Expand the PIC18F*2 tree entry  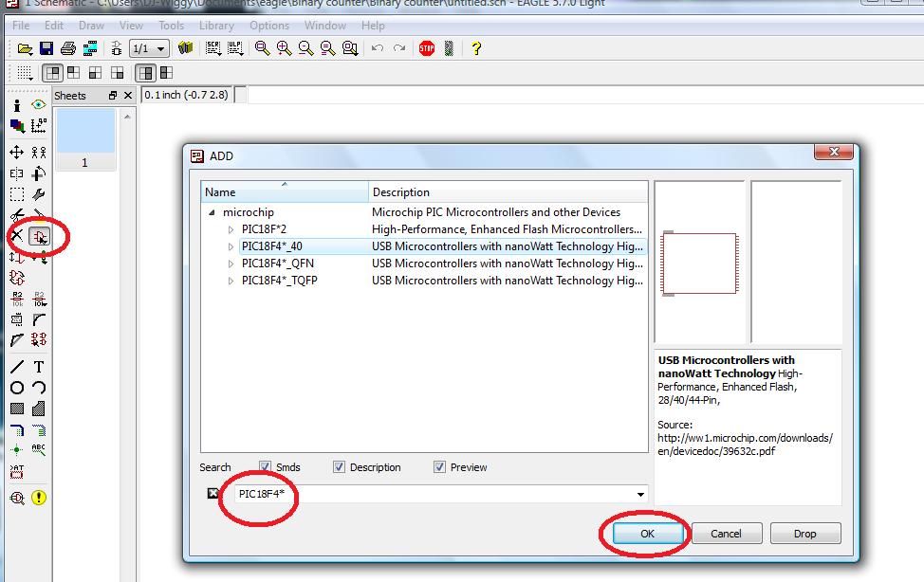[x=231, y=229]
